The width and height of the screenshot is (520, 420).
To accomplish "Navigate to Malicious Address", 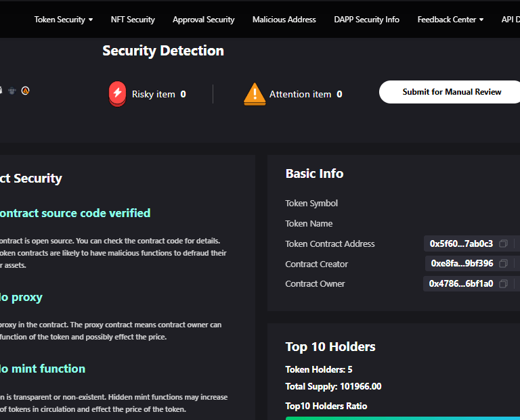I will [284, 20].
